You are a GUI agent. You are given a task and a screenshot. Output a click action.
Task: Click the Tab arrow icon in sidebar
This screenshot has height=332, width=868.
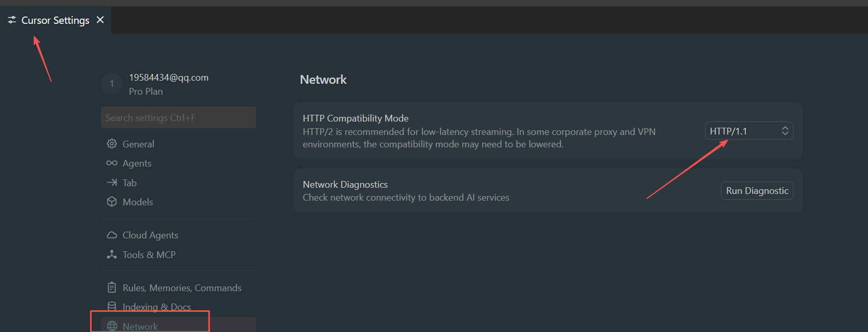(112, 183)
